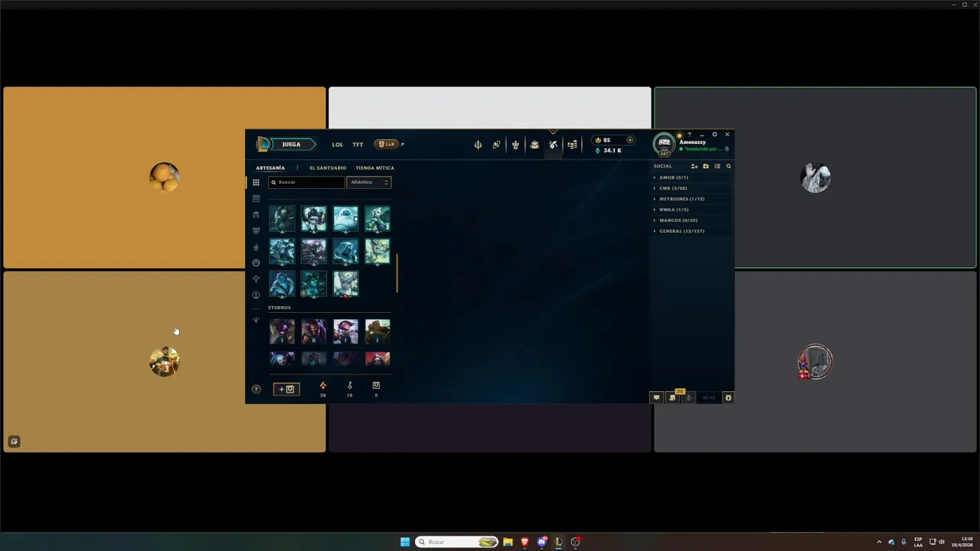Click the orange essence counter showing 38
Image resolution: width=980 pixels, height=551 pixels.
tap(322, 389)
